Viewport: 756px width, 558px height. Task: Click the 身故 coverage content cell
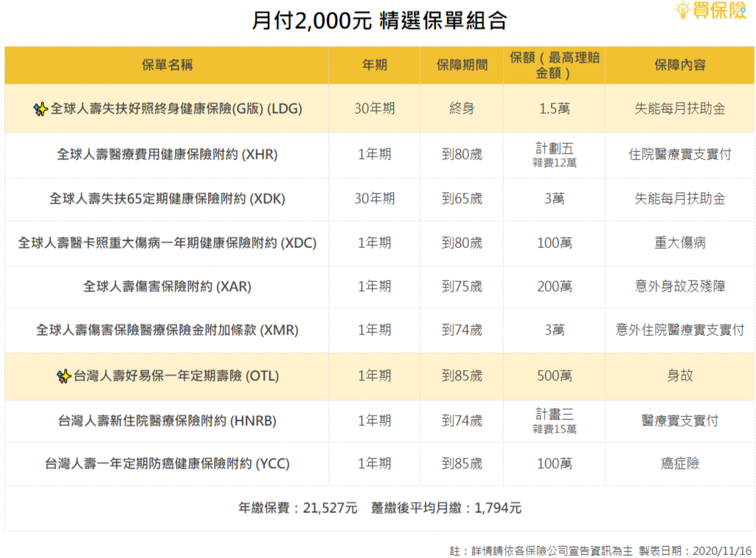tap(680, 376)
